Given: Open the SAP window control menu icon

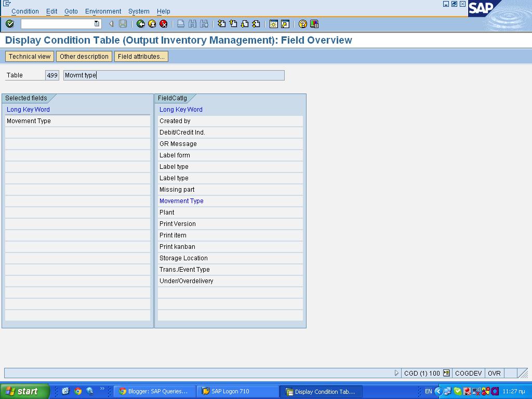Looking at the screenshot, I should (6, 4).
